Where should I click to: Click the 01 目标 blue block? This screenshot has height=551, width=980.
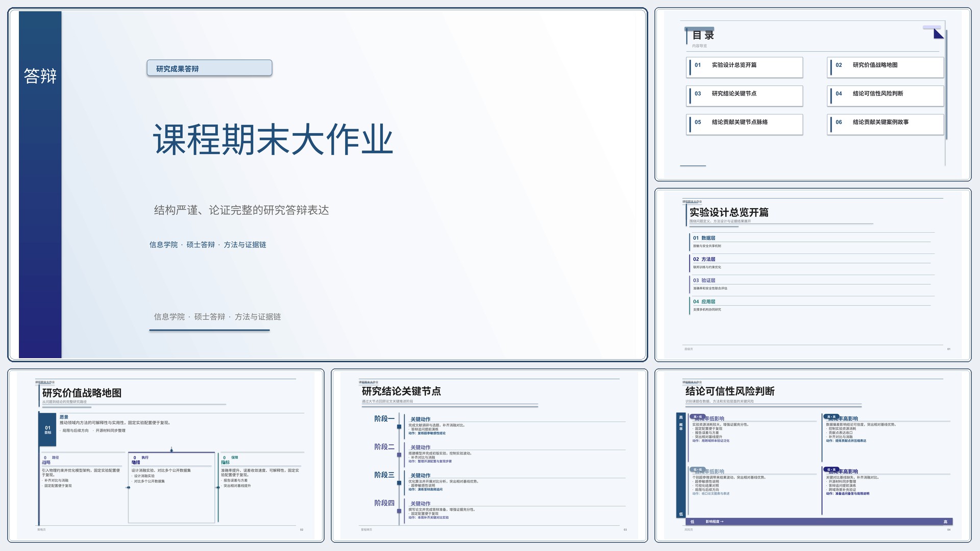[48, 430]
